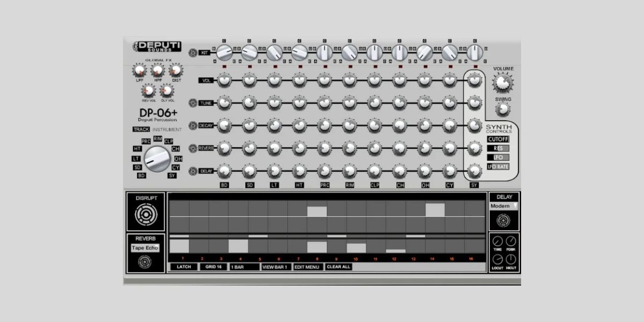
Task: Open the VIEW BAR 1 selector
Action: point(276,267)
